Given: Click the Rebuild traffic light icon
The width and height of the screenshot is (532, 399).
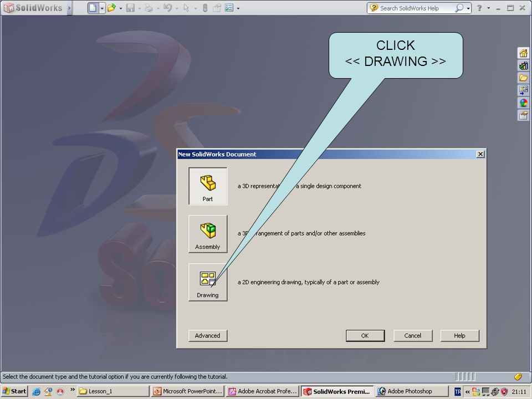Looking at the screenshot, I should point(205,8).
